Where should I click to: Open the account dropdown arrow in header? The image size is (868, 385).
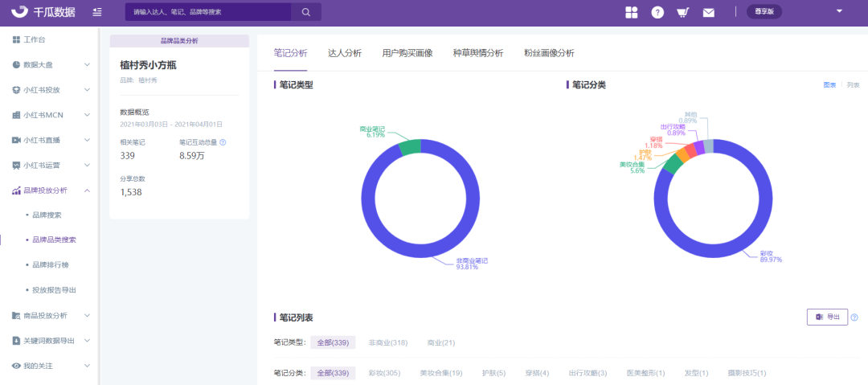point(839,11)
